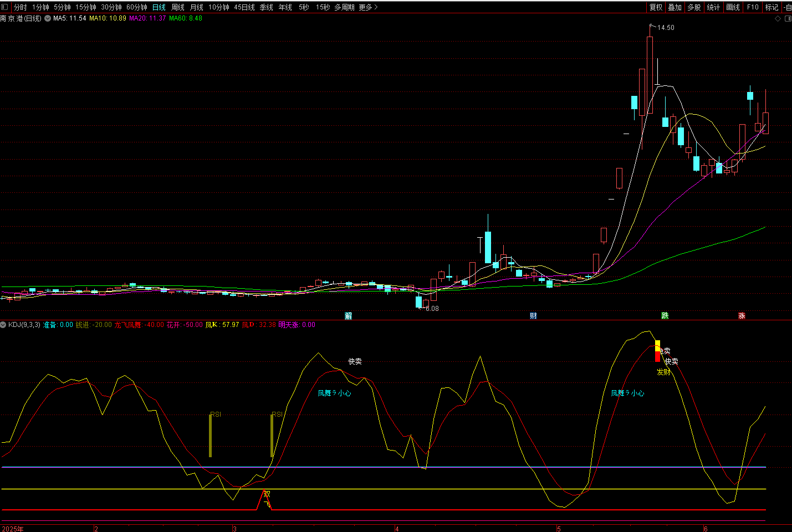The width and height of the screenshot is (792, 532).
Task: Open the F10 company info button
Action: (x=753, y=7)
